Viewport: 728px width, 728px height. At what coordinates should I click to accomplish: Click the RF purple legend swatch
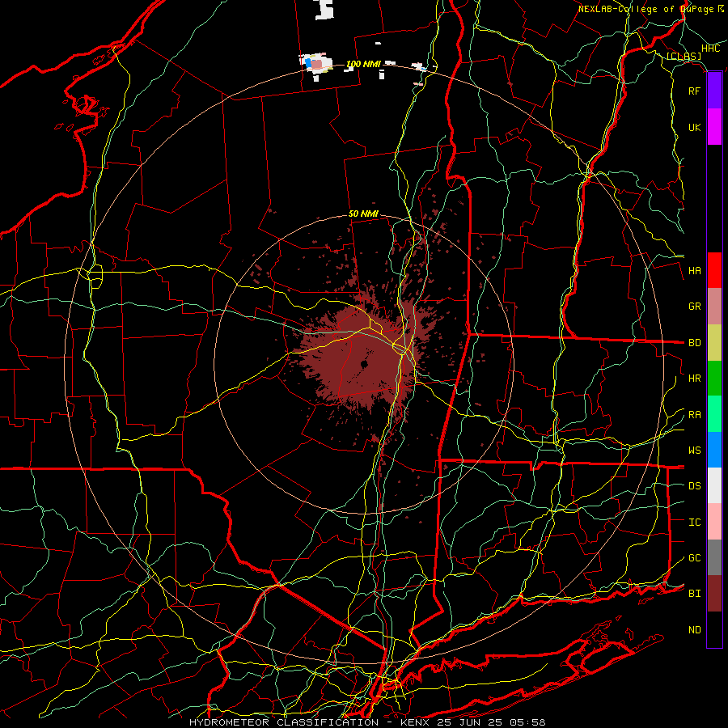(714, 91)
